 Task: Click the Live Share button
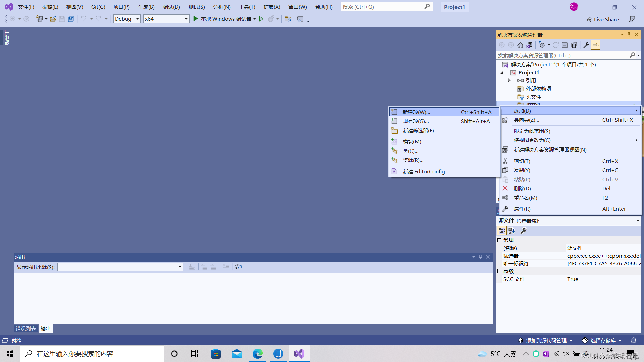click(602, 19)
